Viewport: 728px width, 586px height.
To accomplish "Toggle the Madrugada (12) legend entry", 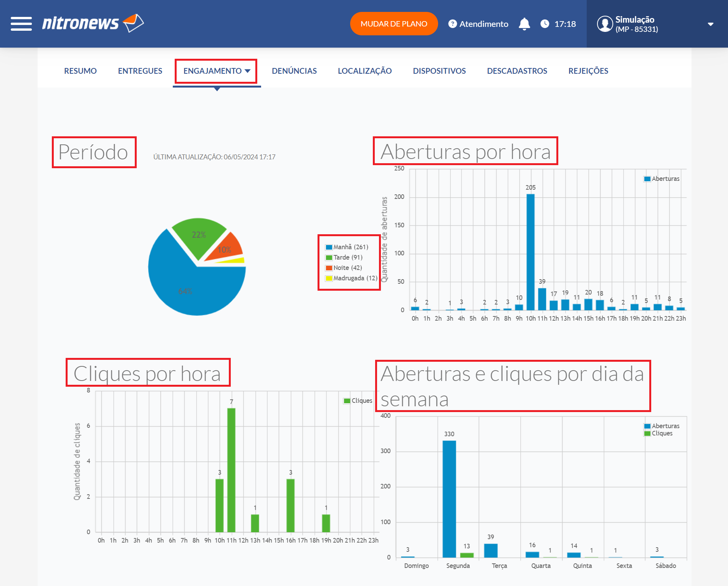I will point(351,278).
